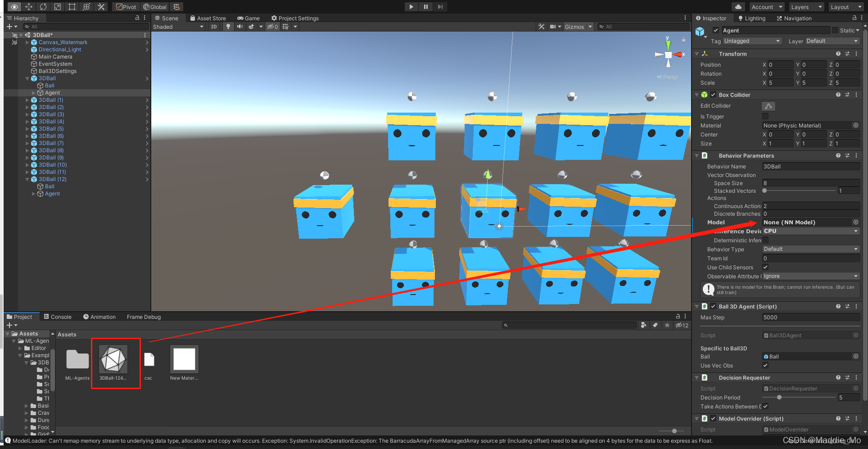This screenshot has height=449, width=868.
Task: Select the Rotate tool in toolbar
Action: [43, 7]
